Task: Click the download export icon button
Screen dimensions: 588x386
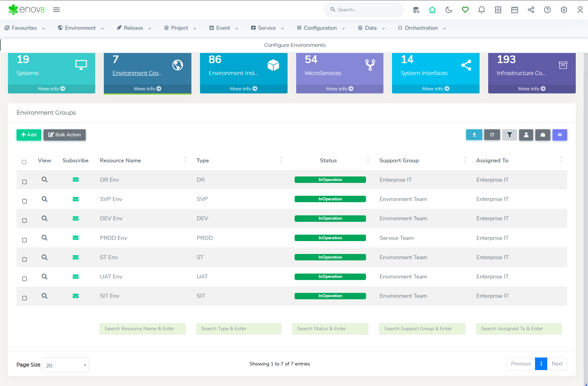Action: [x=474, y=135]
